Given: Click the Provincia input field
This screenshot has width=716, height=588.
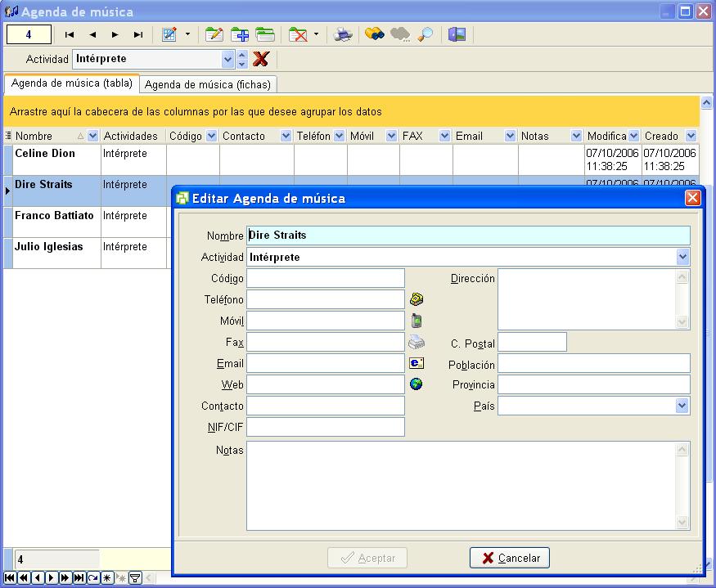Looking at the screenshot, I should pos(593,385).
